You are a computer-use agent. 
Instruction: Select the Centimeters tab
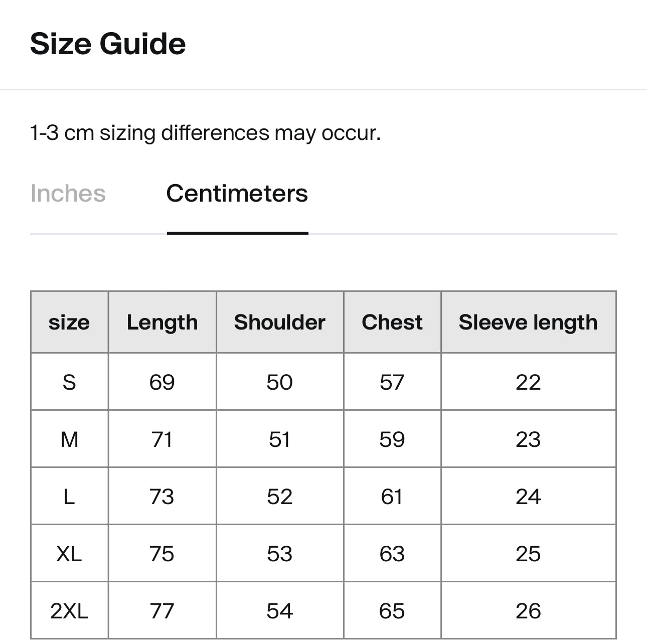pyautogui.click(x=237, y=194)
